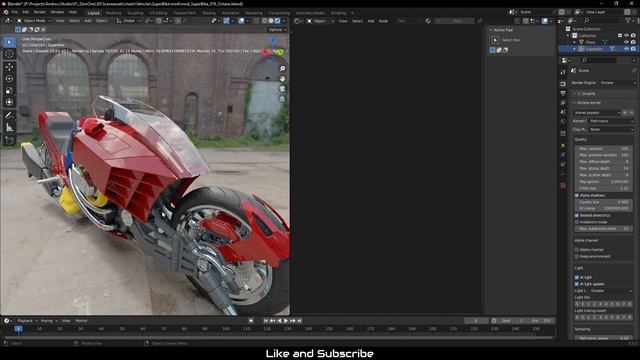This screenshot has height=360, width=640.
Task: Switch to the Modeling workspace tab
Action: coord(113,13)
